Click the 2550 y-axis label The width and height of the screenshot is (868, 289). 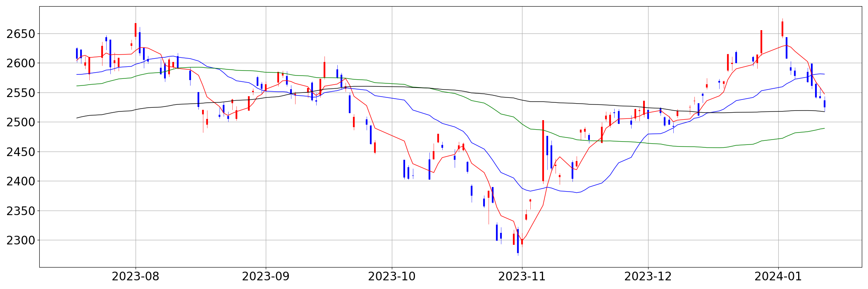(20, 93)
